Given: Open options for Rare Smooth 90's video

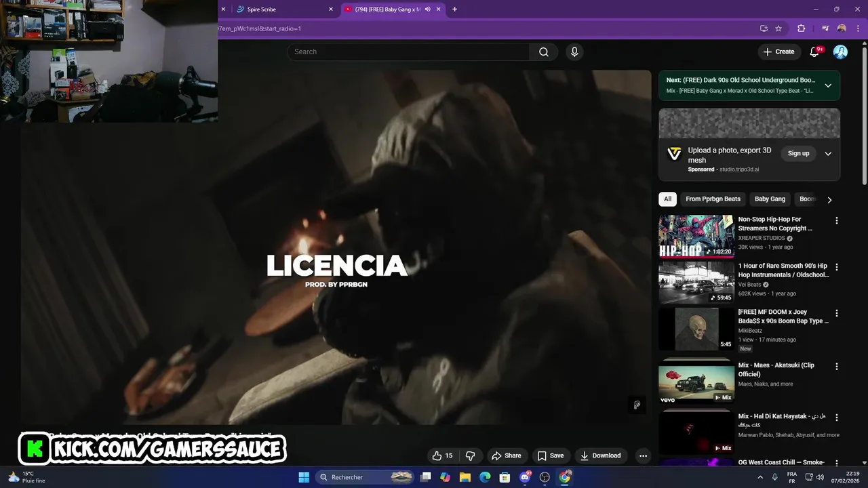Looking at the screenshot, I should 837,267.
